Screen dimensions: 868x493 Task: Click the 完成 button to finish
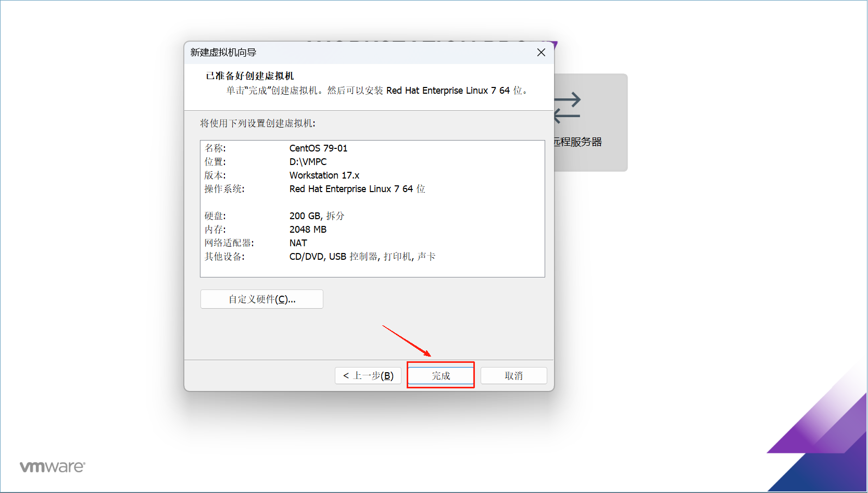coord(441,375)
